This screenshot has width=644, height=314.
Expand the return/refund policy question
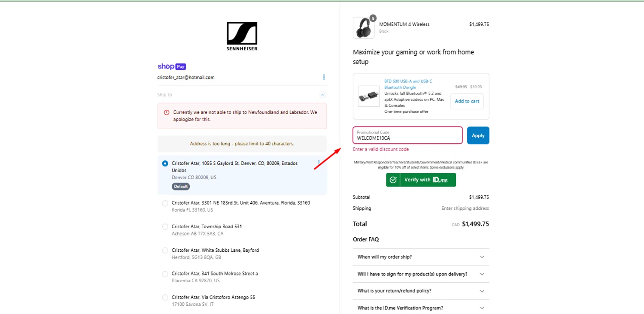[421, 291]
